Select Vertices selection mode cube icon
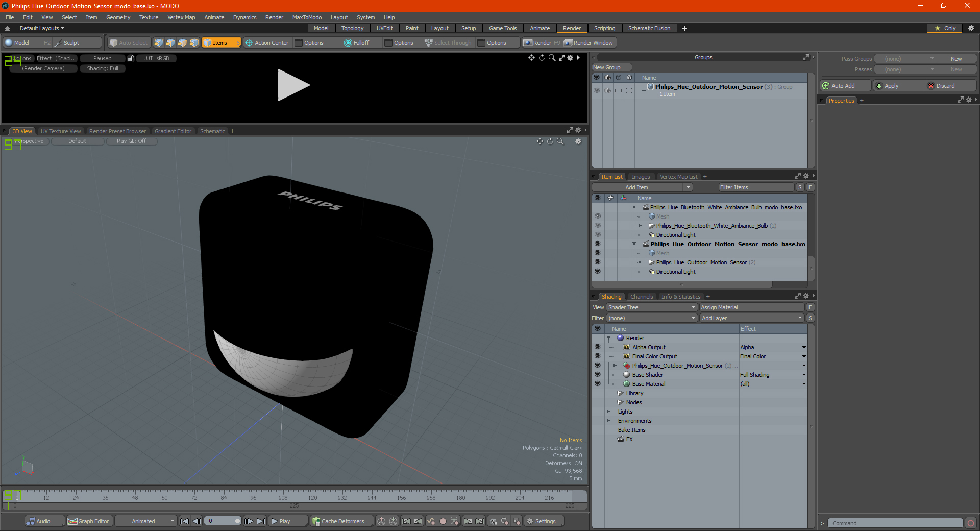 (159, 43)
